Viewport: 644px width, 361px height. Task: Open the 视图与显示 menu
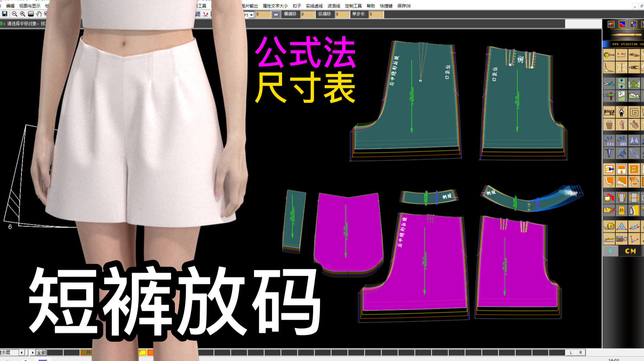tap(30, 6)
